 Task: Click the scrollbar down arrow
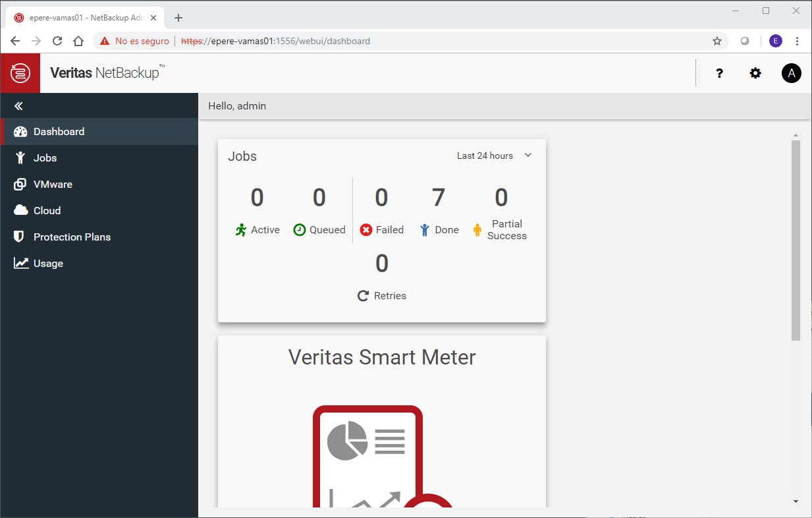pos(796,502)
